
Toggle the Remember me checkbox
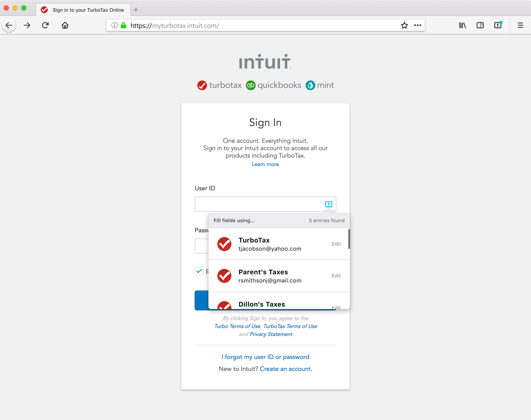pos(198,271)
